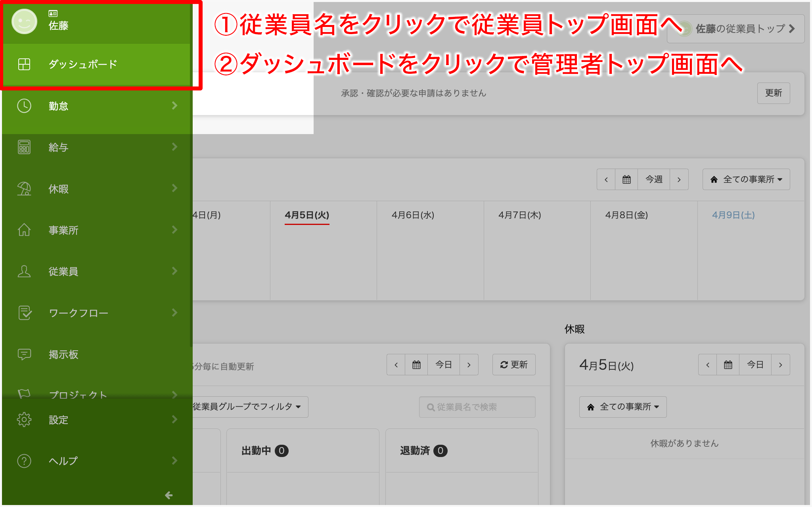Go to next week arrow
The image size is (812, 507).
coord(679,179)
